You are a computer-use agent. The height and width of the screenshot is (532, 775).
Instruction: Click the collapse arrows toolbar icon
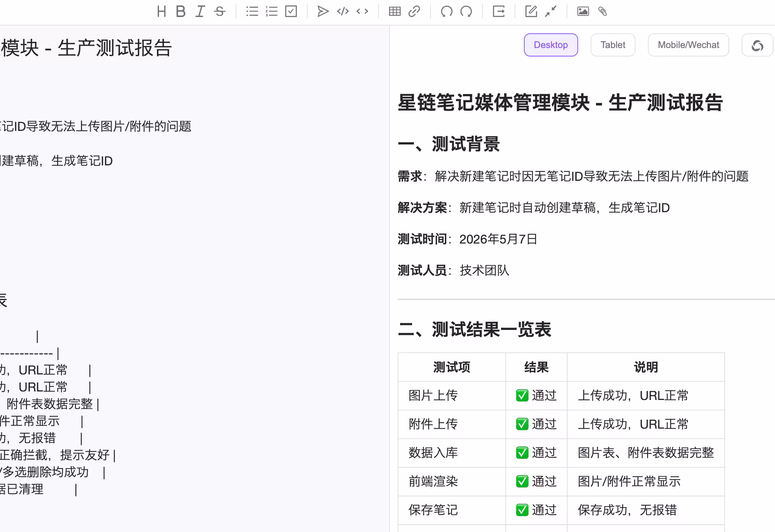point(551,12)
